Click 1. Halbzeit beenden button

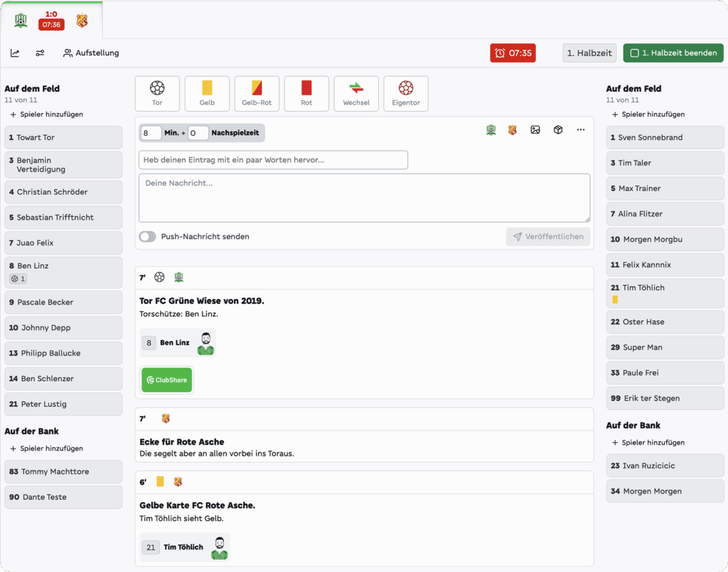(673, 53)
